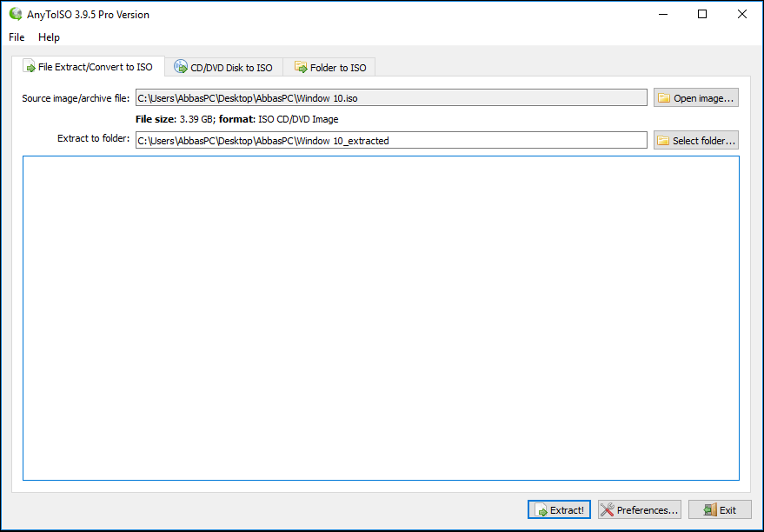This screenshot has width=764, height=532.
Task: Maximize the AnyToISO window
Action: coord(702,14)
